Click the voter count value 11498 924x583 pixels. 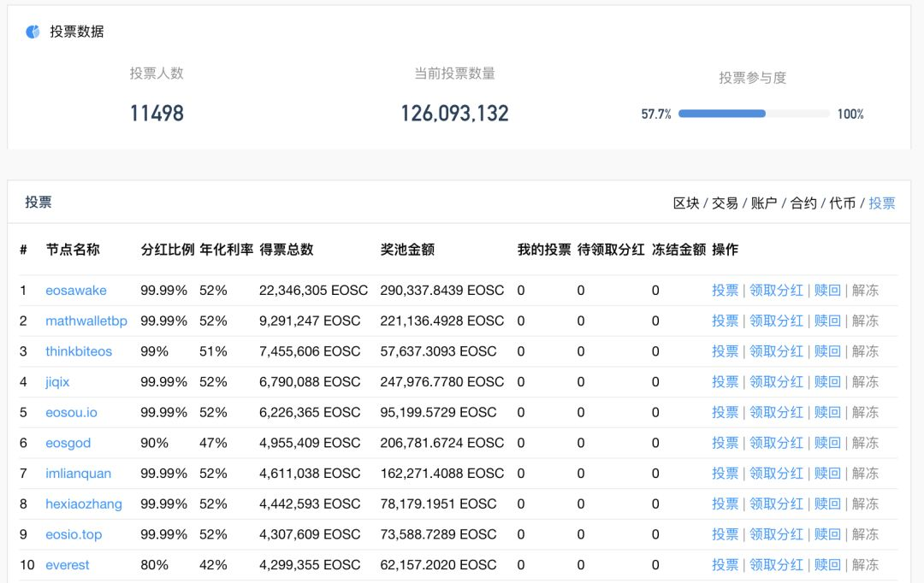[157, 113]
